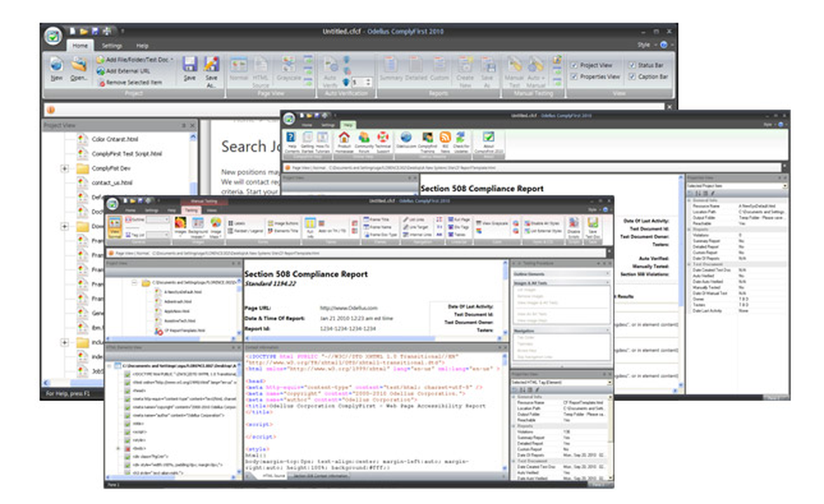Screen dimensions: 824x504
Task: Collapse the C:\Documents and Settings tree node
Action: click(x=134, y=282)
